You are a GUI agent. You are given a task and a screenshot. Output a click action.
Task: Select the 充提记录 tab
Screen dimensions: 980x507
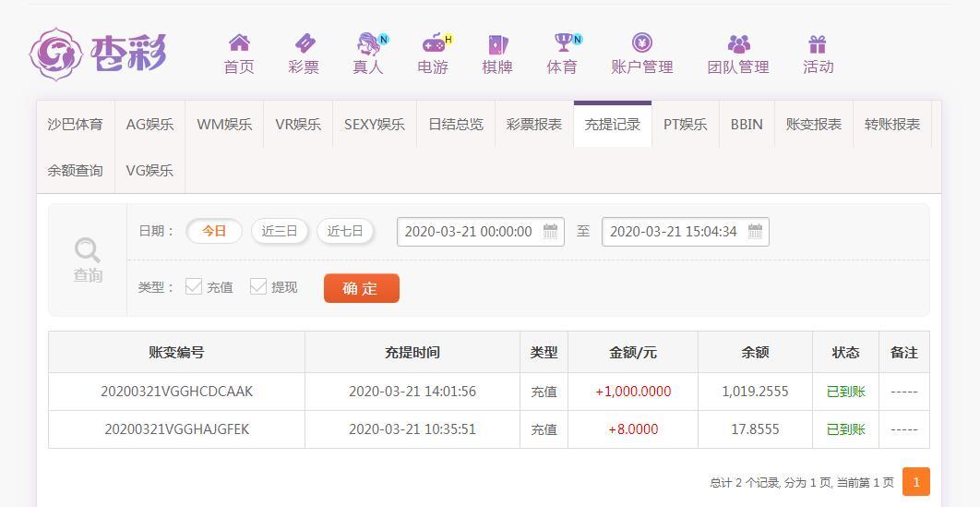613,125
